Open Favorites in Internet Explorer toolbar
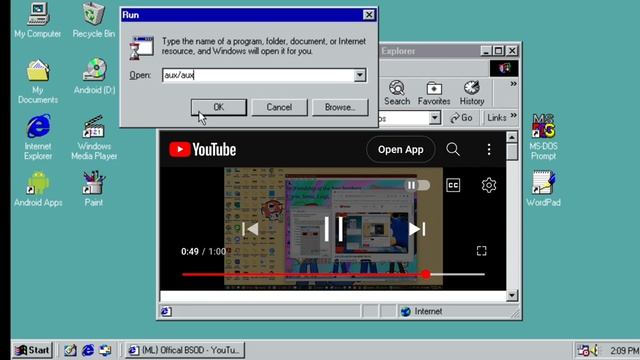 tap(434, 93)
